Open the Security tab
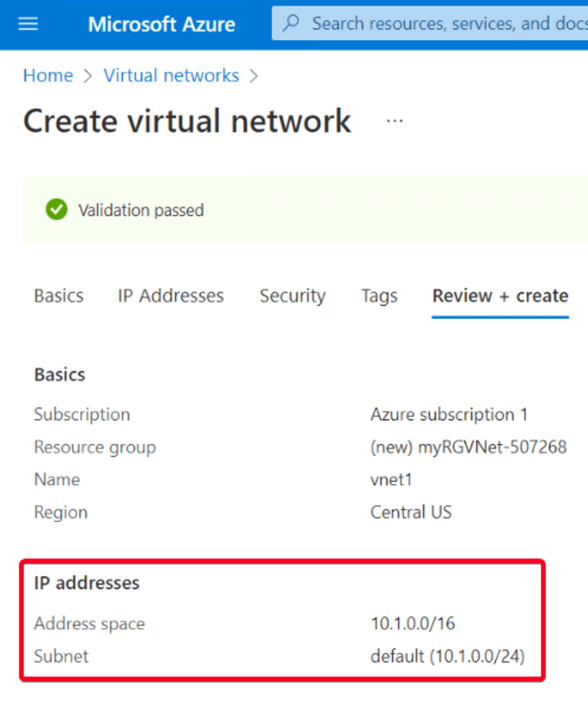 coord(293,296)
